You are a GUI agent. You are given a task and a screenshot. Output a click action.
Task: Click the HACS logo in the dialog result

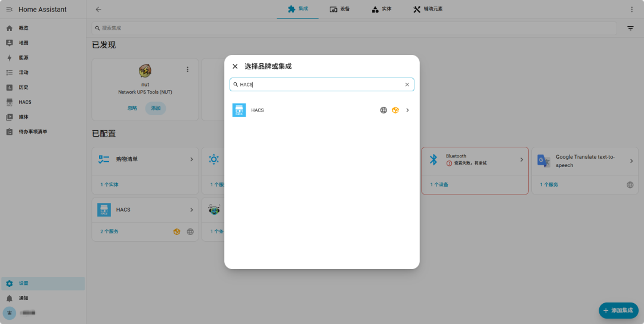click(239, 110)
